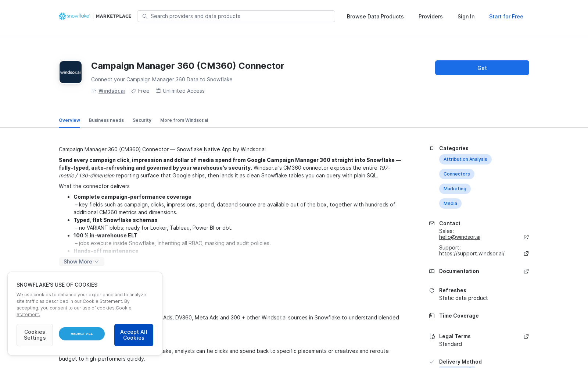Click the gift icon beside Unlimited Access
Viewport: 588px width, 368px height.
tap(158, 91)
